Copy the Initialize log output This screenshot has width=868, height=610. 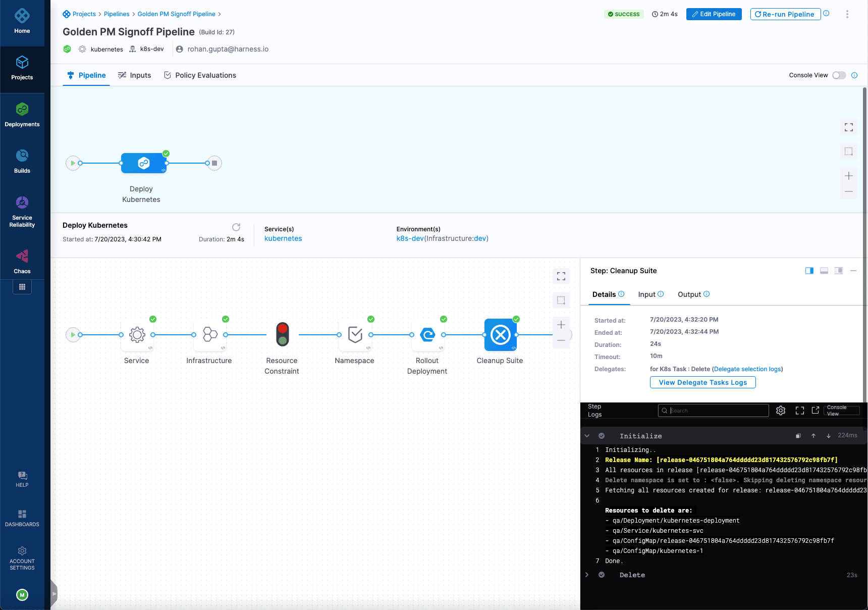coord(798,435)
